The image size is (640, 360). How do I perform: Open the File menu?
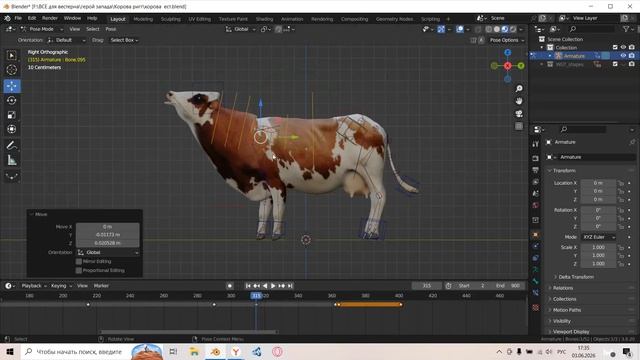[18, 18]
